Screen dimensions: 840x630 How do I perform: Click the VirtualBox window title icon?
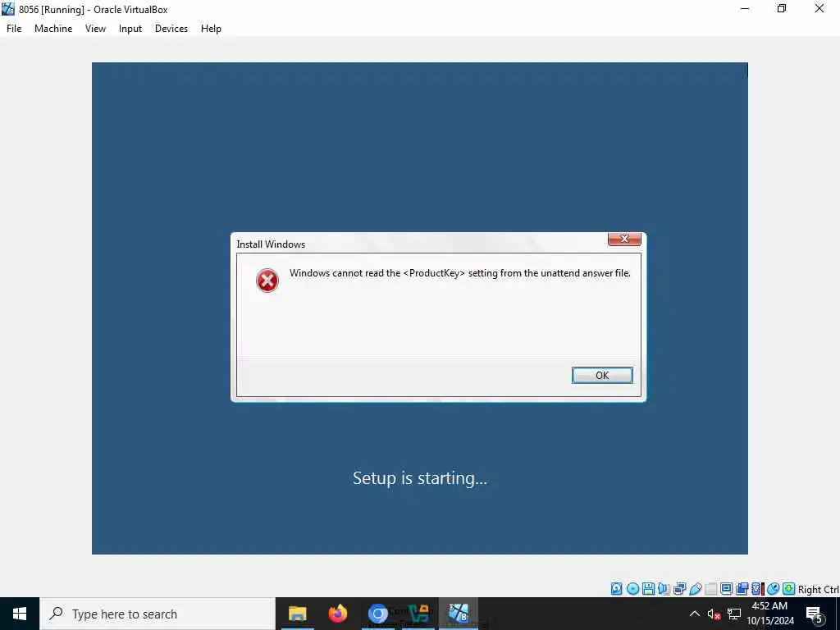coord(8,9)
